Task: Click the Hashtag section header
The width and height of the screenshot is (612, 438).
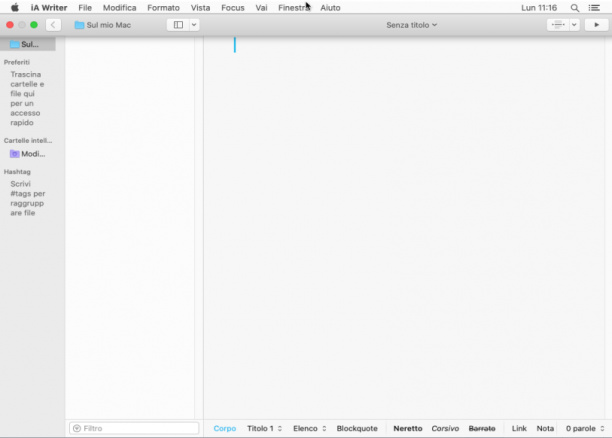Action: (x=17, y=172)
